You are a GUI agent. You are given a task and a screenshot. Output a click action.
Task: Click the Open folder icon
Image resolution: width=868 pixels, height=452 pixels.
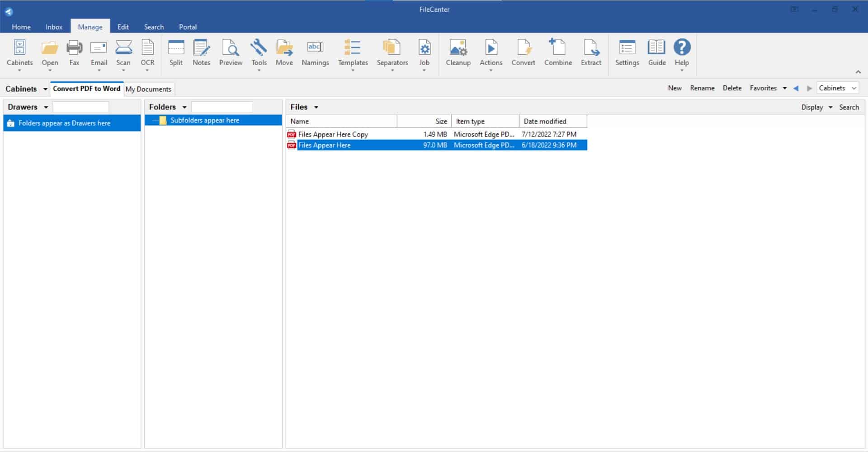tap(50, 48)
